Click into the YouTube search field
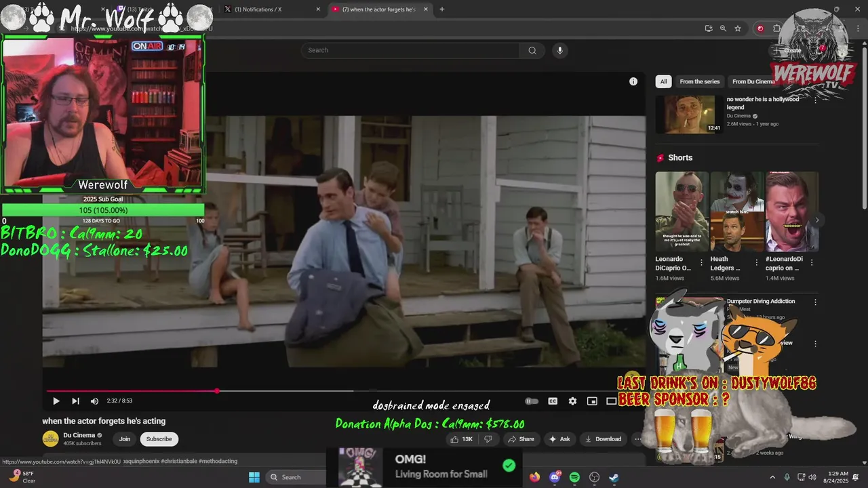868x488 pixels. click(x=410, y=50)
